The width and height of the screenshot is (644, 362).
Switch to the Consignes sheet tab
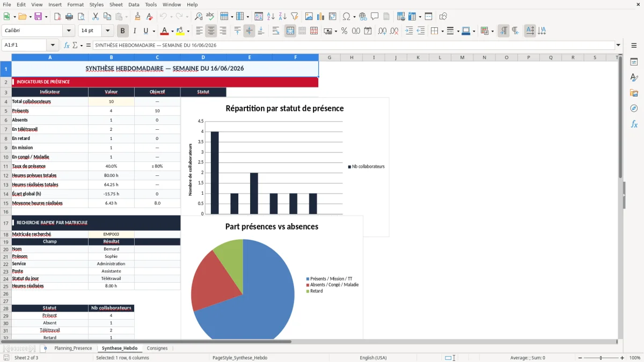pos(157,348)
